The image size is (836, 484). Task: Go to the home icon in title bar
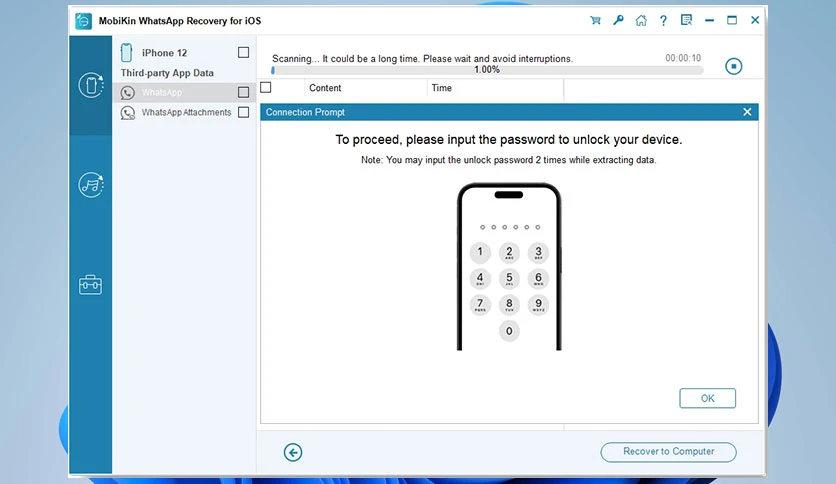(x=641, y=20)
